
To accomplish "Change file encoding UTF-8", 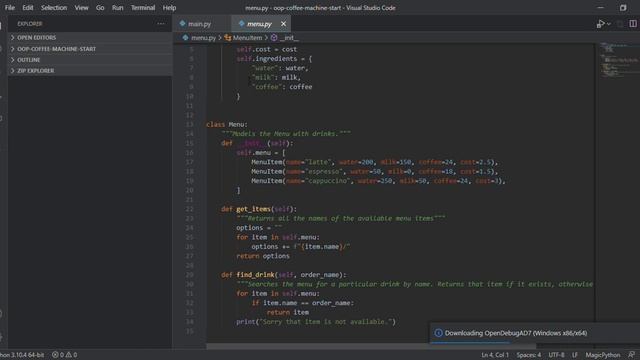I will click(x=556, y=355).
